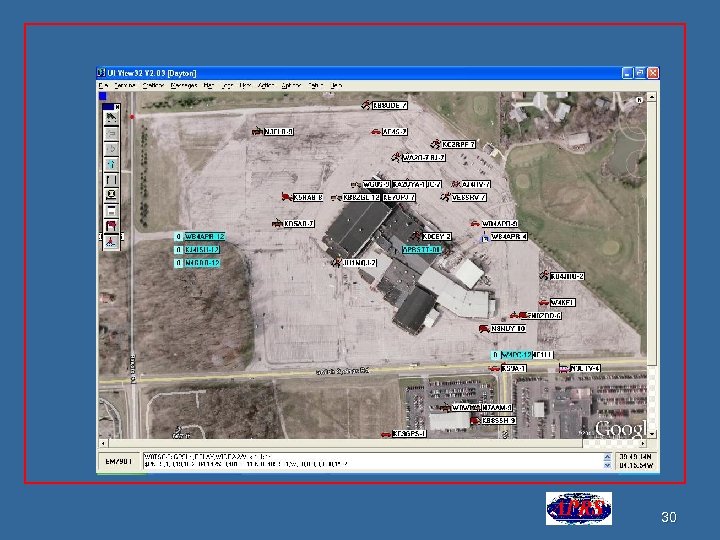
Task: Click the monitor pane scroll-up arrow
Action: click(x=607, y=457)
